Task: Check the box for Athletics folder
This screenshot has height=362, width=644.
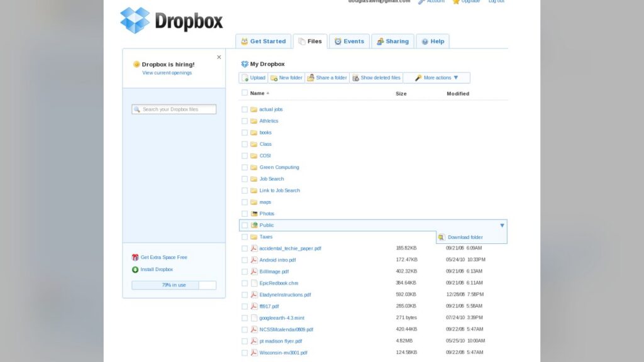Action: point(245,121)
